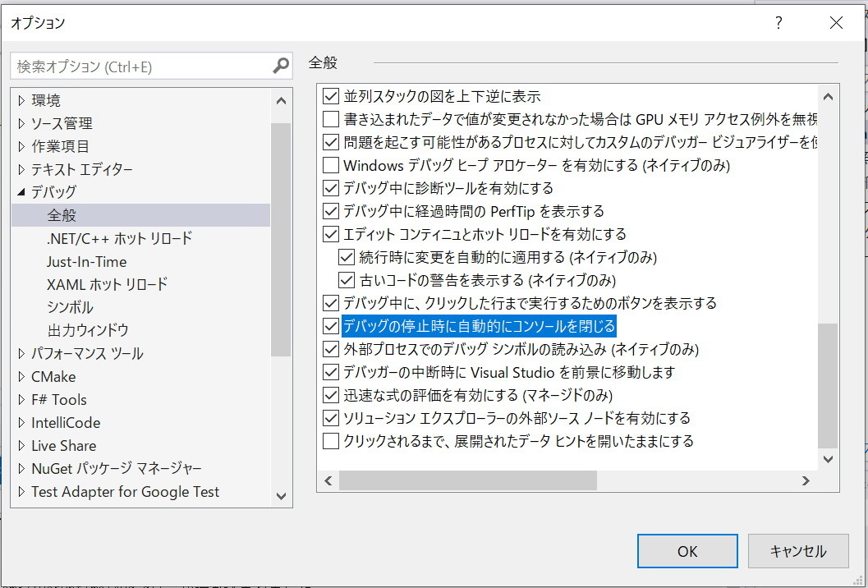Click scroll down arrow of settings list

(828, 459)
